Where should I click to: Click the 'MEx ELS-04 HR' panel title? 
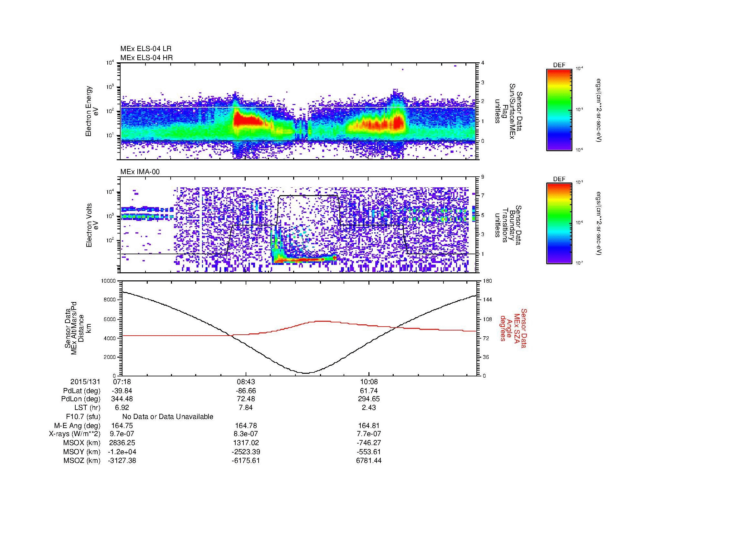point(146,58)
